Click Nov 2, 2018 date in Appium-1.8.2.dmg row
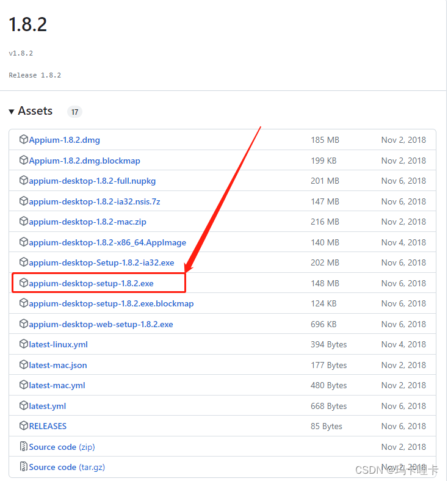Viewport: 448px width, 481px height. pos(403,140)
